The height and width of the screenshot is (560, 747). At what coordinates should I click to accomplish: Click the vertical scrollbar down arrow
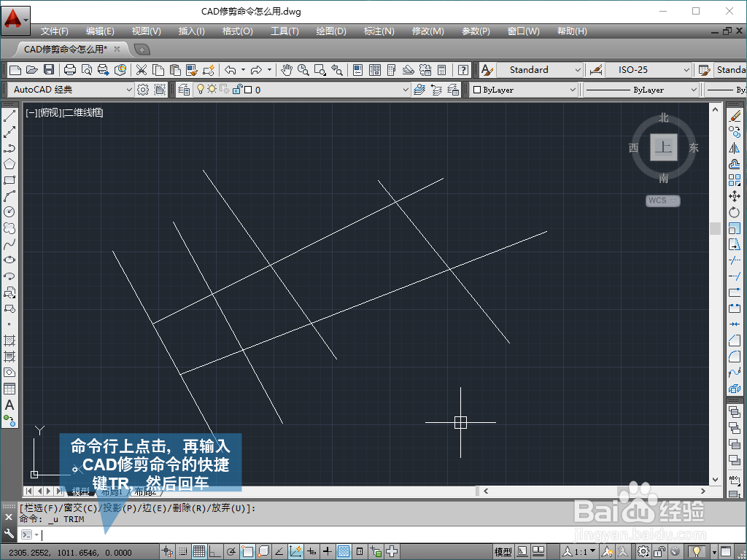715,480
